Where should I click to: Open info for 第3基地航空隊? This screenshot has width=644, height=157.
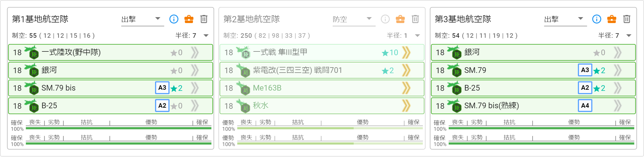coord(597,19)
